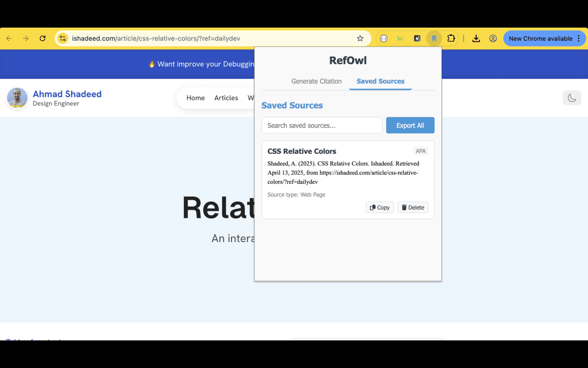This screenshot has width=588, height=368.
Task: Open the first round extension icon in the toolbar
Action: 384,39
